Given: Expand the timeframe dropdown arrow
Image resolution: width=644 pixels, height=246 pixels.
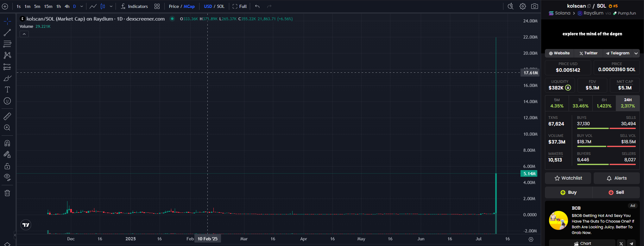Looking at the screenshot, I should [x=82, y=6].
